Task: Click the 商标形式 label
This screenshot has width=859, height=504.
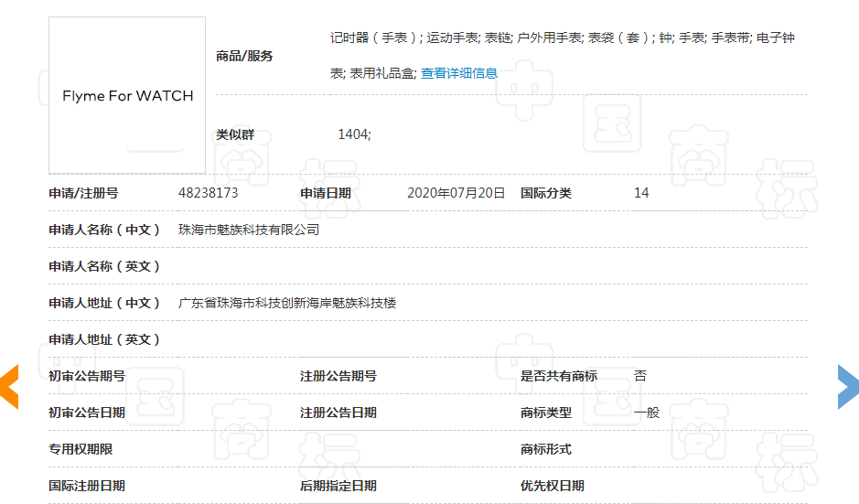Action: point(545,450)
